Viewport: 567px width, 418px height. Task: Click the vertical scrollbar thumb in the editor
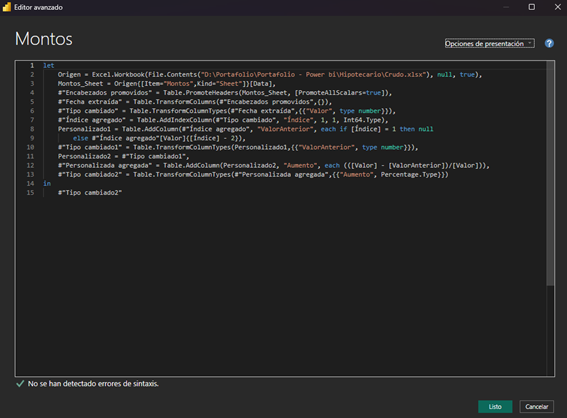tap(550, 174)
